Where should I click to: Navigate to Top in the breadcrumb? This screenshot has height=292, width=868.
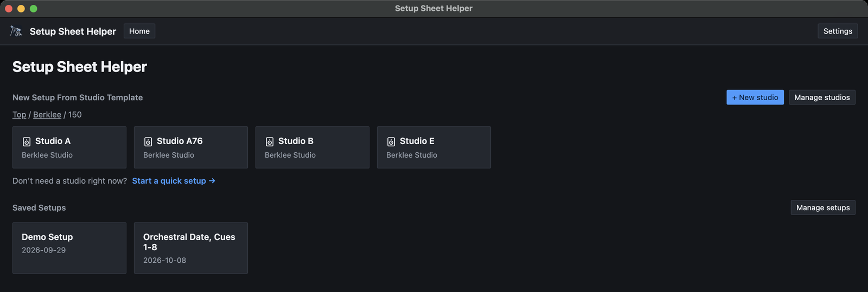click(x=20, y=115)
